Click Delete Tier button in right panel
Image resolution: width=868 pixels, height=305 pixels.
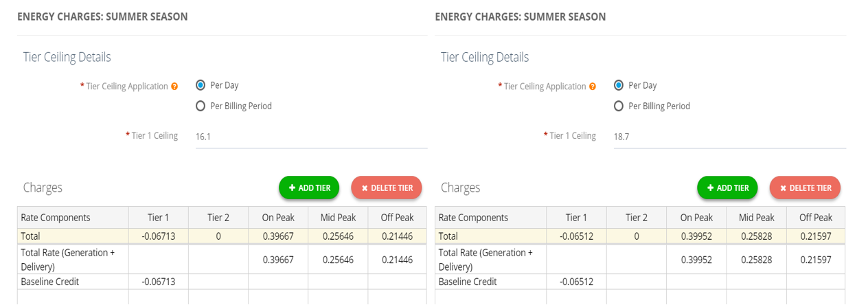point(805,188)
